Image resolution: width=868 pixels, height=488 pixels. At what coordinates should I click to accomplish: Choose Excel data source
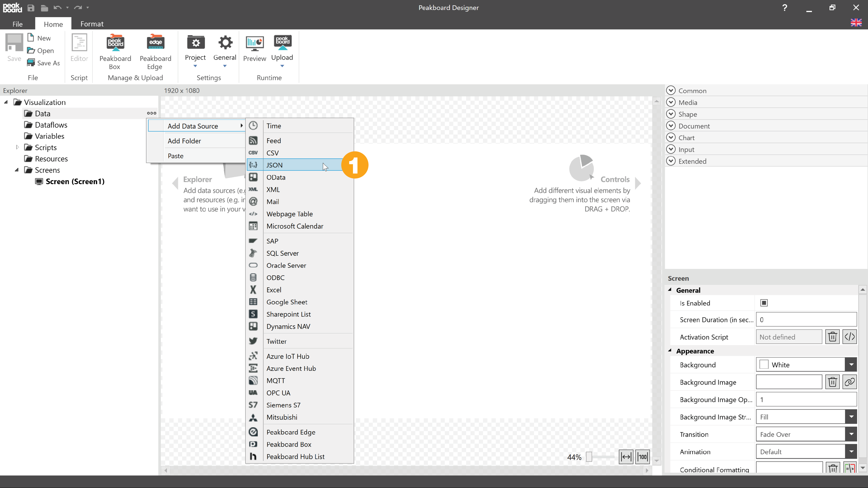click(300, 290)
